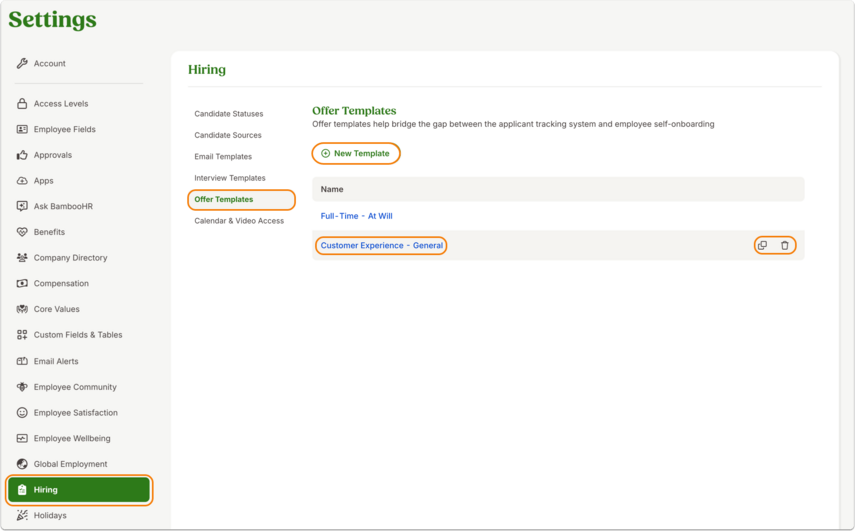The height and width of the screenshot is (531, 855).
Task: Click the offer templates description text
Action: (513, 124)
